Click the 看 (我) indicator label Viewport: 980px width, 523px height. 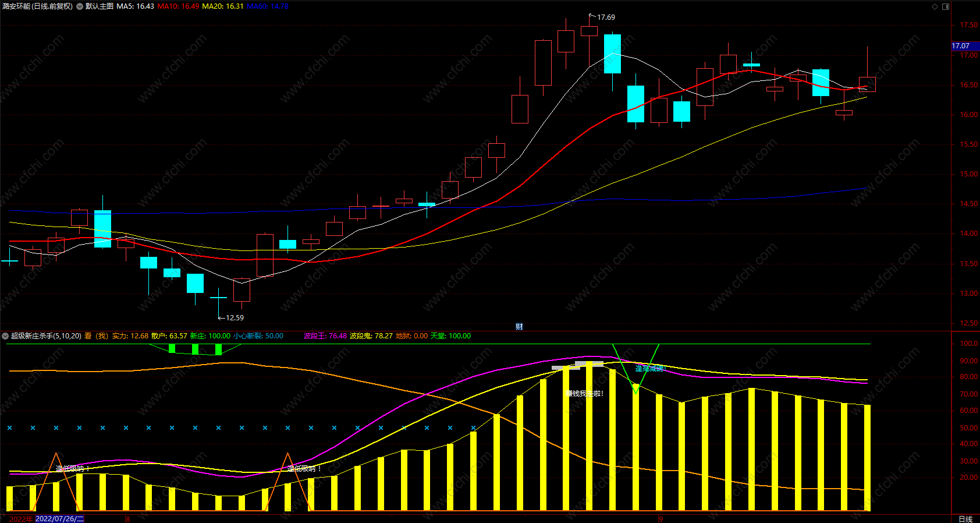click(x=97, y=336)
